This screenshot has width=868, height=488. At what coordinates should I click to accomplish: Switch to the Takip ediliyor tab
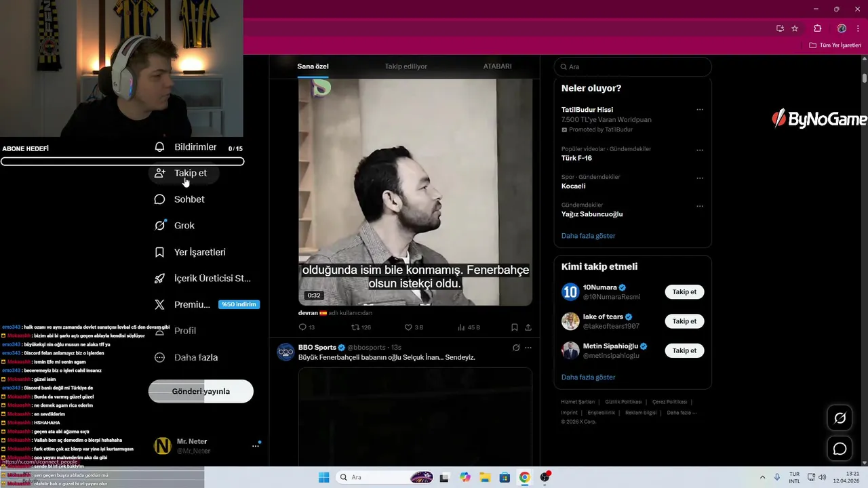[406, 66]
